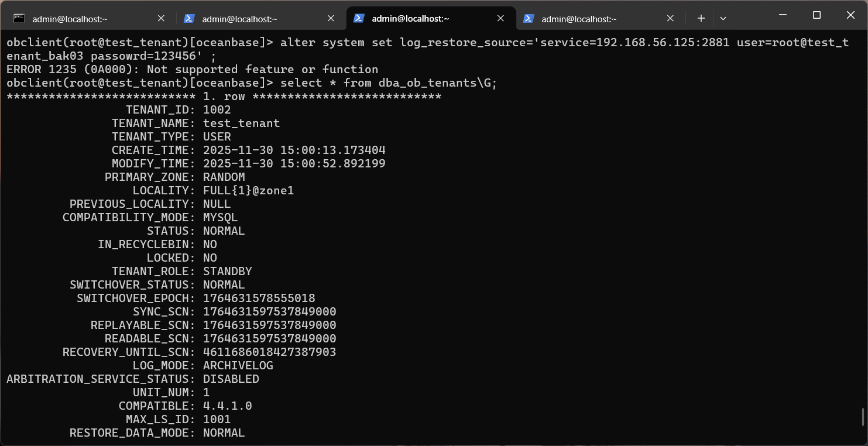Click the PowerShell icon on the active tab
Viewport: 868px width, 446px height.
(x=359, y=18)
